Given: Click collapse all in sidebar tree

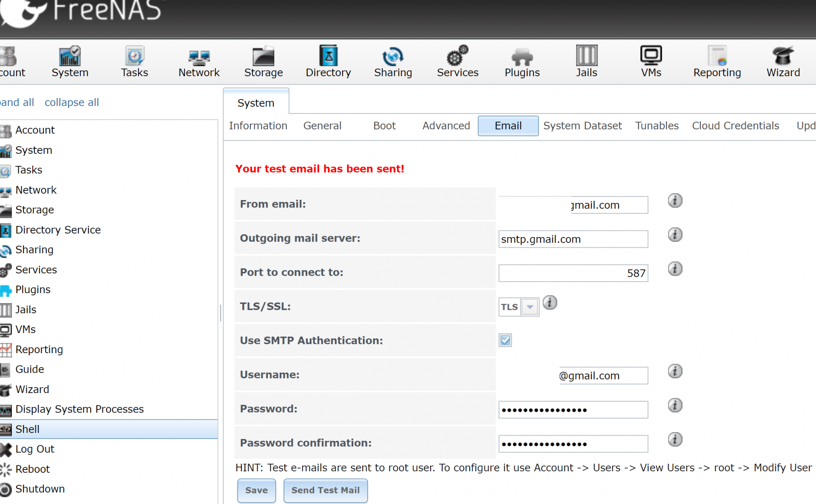Looking at the screenshot, I should [x=71, y=102].
